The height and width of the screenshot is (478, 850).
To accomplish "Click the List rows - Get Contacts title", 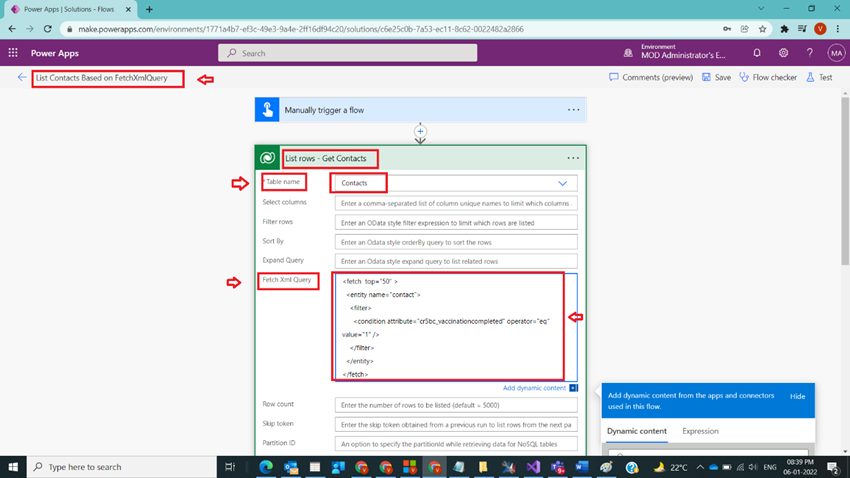I will (326, 158).
